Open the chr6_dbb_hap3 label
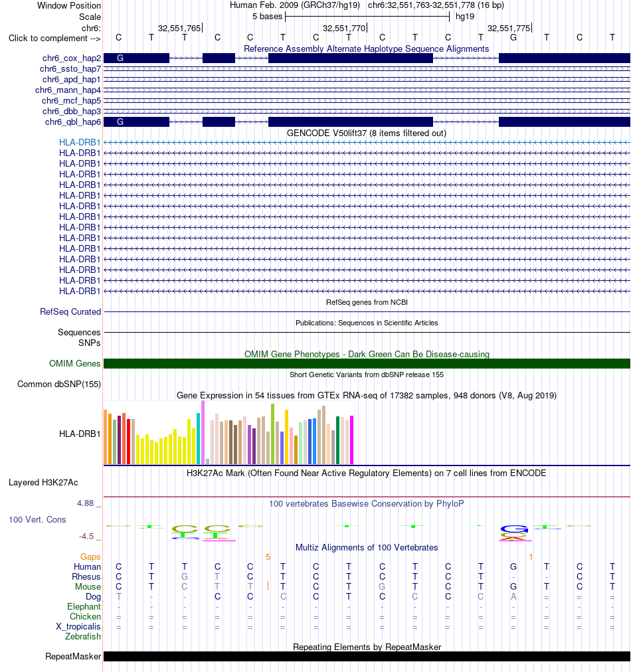This screenshot has height=672, width=631. tap(72, 112)
